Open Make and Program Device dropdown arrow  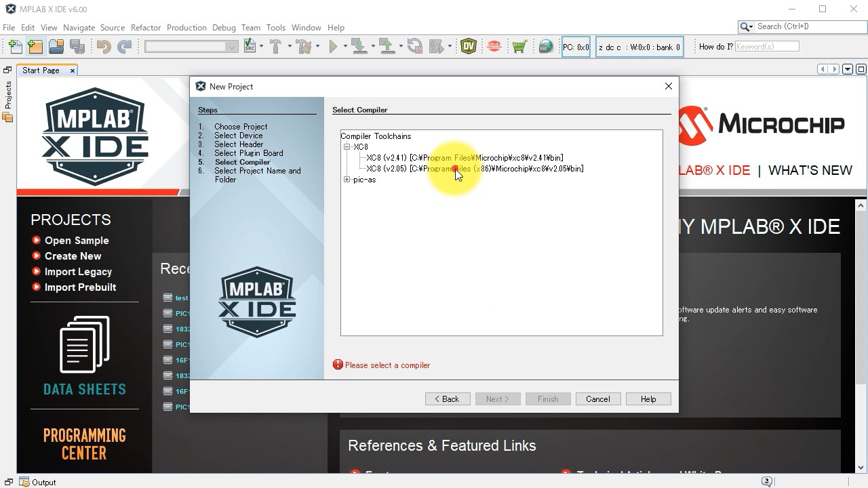point(373,47)
